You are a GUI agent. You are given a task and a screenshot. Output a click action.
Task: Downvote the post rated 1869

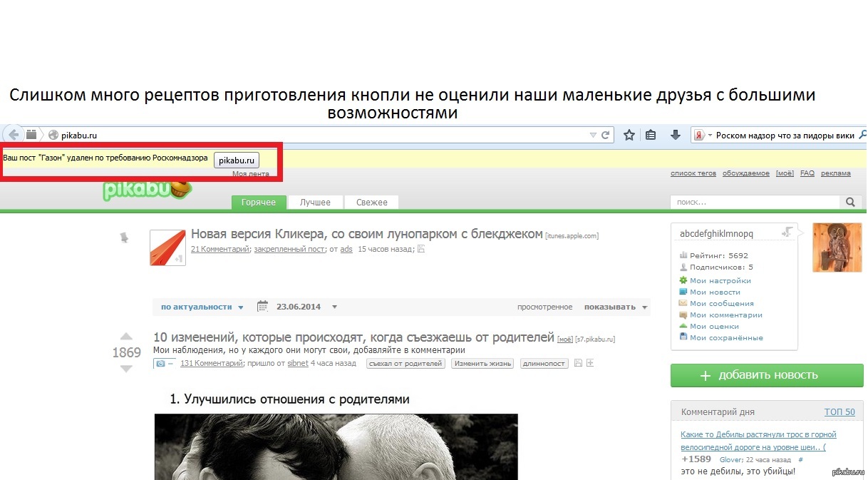pos(126,369)
